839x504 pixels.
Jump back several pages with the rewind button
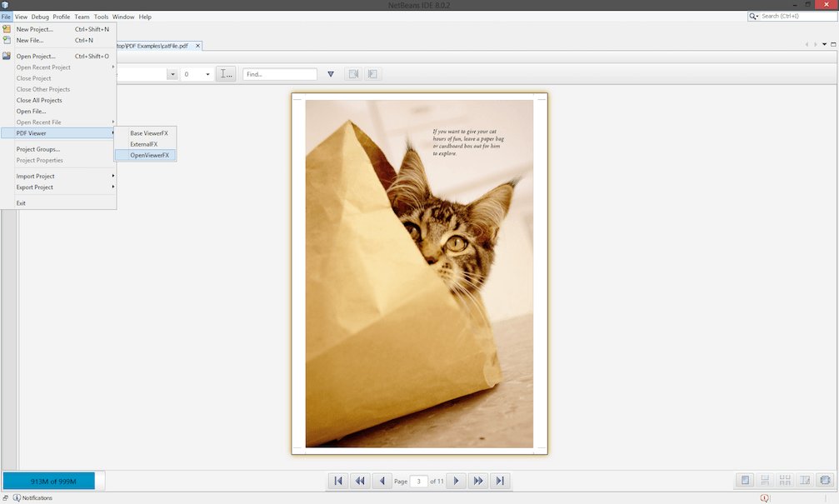coord(360,481)
